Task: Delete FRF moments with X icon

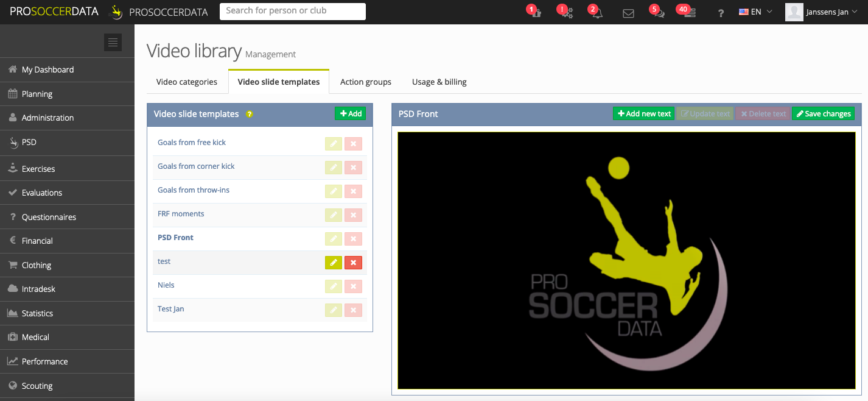Action: pos(353,215)
